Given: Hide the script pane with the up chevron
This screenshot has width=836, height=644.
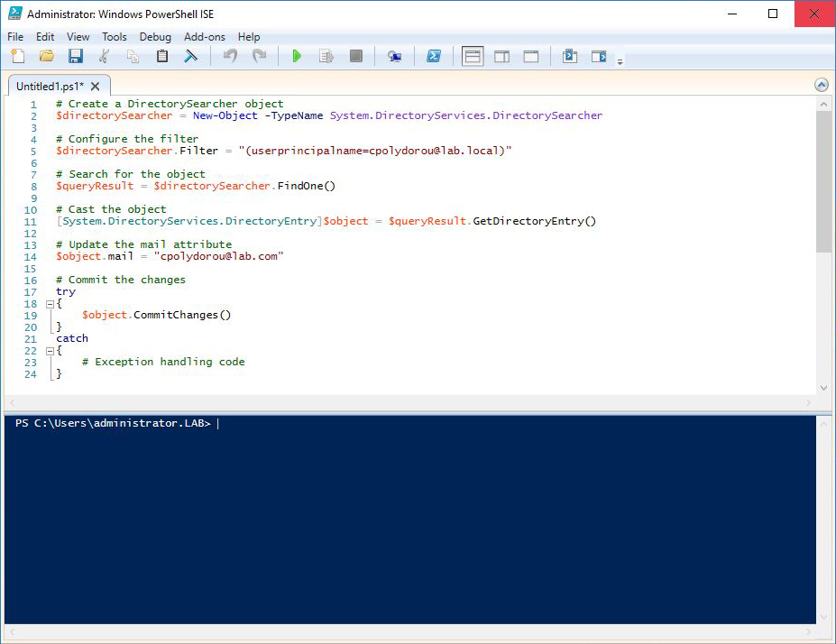Looking at the screenshot, I should [821, 84].
